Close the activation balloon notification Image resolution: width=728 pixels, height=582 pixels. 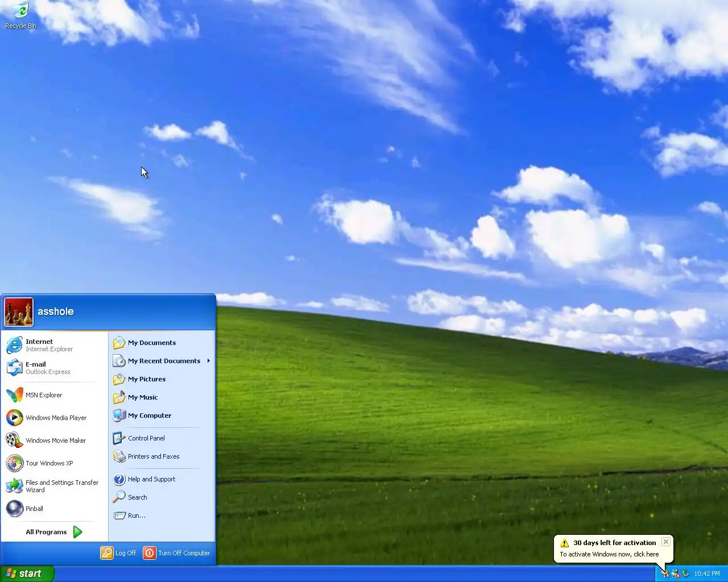(665, 542)
